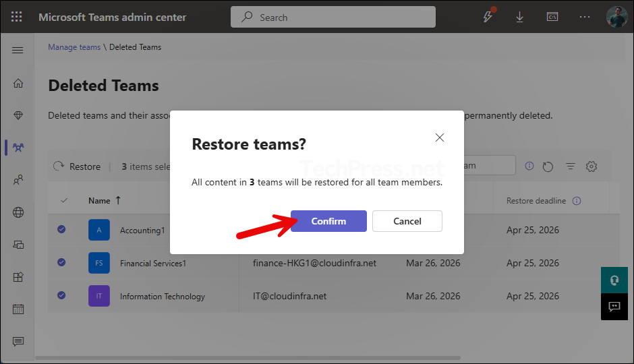Uncheck the Information Technology row checkbox
The image size is (634, 364).
tap(61, 295)
